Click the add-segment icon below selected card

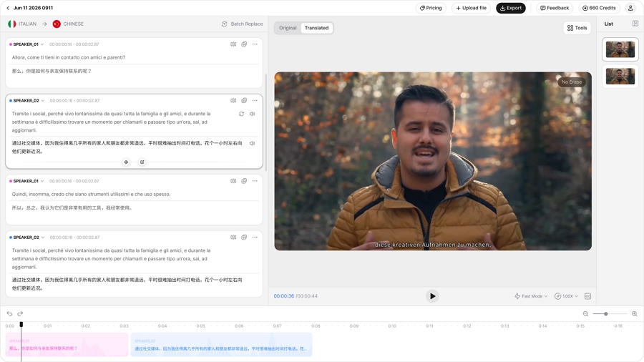(x=142, y=162)
